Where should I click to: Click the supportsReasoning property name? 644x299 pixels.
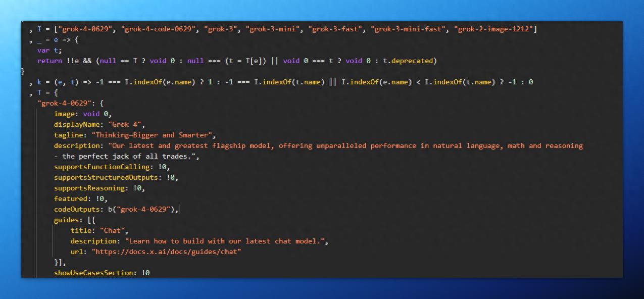pyautogui.click(x=90, y=188)
